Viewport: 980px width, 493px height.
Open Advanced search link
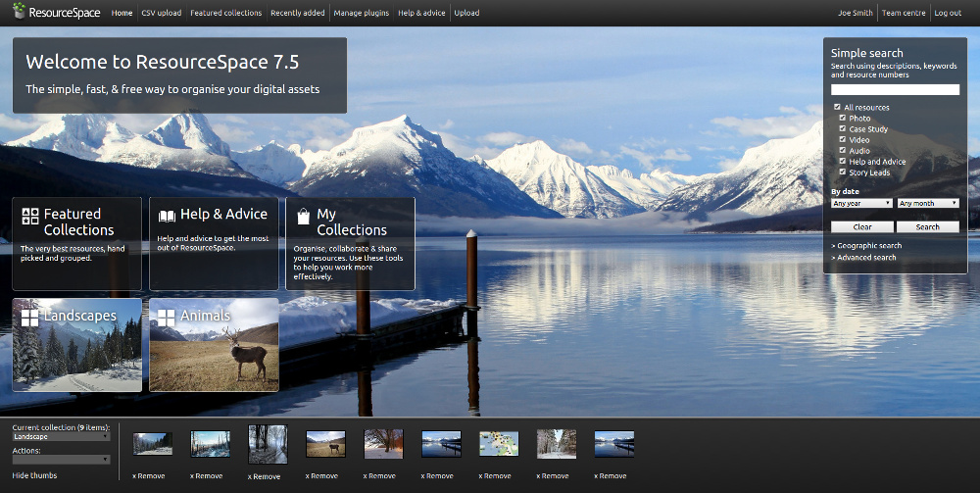[863, 258]
